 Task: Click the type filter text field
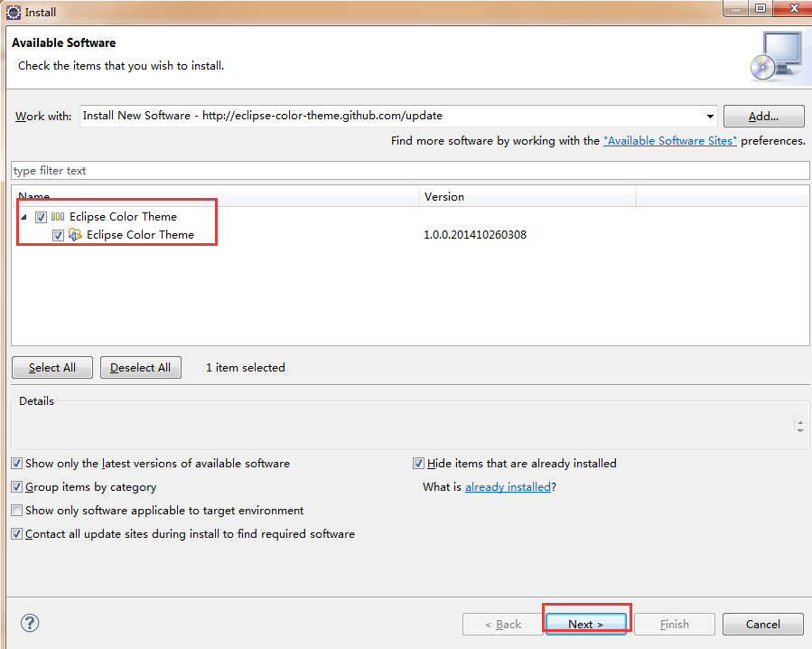coord(410,171)
